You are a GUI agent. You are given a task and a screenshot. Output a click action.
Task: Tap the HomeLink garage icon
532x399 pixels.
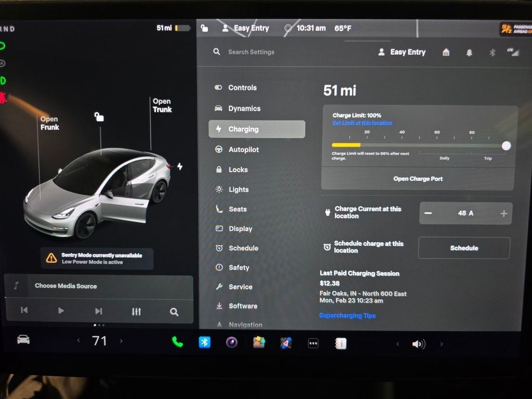[x=446, y=52]
